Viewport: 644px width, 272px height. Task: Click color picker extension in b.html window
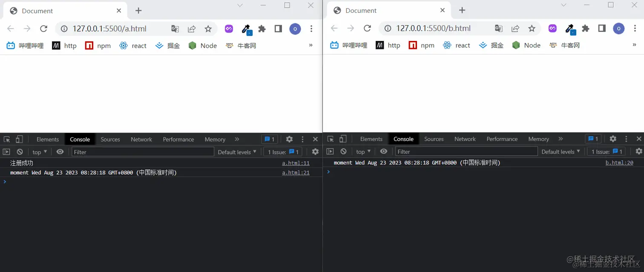pyautogui.click(x=570, y=29)
